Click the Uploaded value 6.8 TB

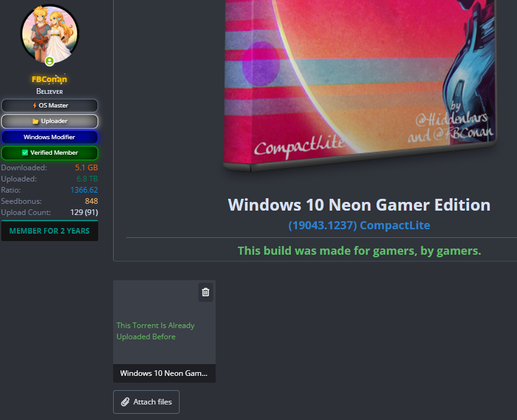click(87, 179)
